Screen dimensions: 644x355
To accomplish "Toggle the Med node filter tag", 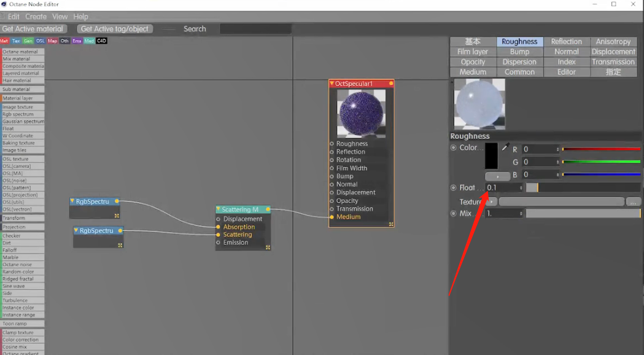I will [x=89, y=41].
